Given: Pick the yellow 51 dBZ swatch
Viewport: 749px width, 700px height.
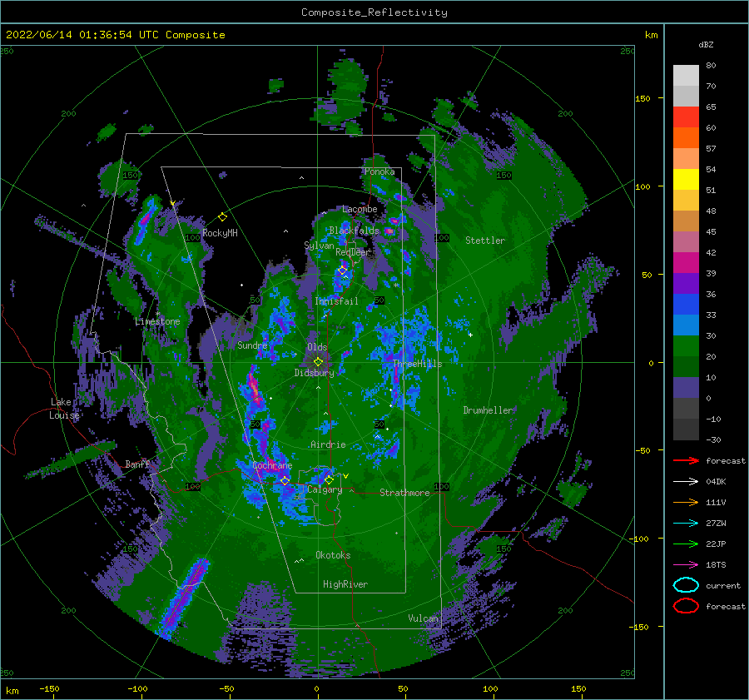Looking at the screenshot, I should click(686, 179).
